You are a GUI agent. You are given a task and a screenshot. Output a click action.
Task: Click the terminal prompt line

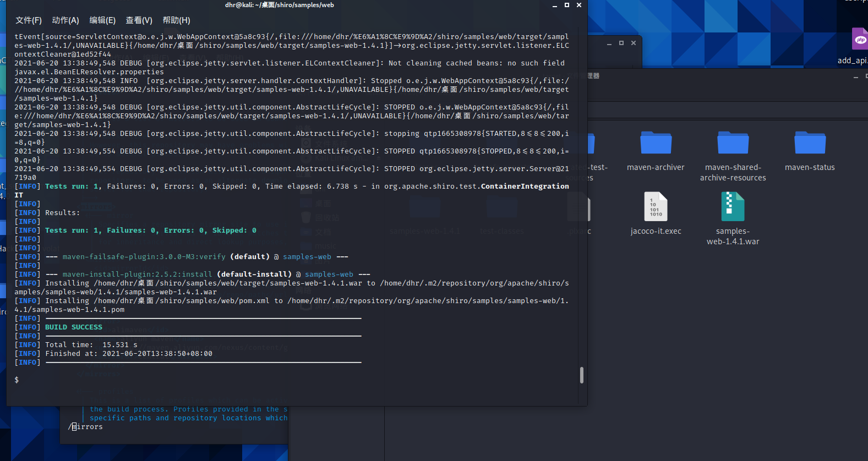pos(17,380)
